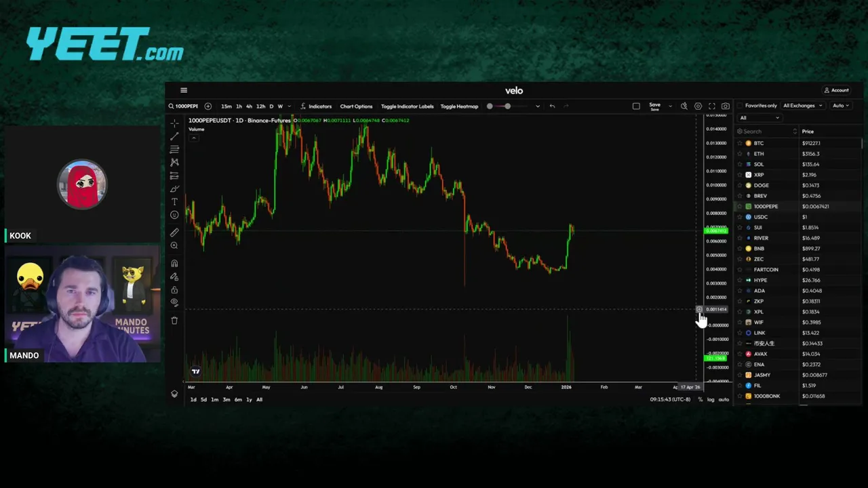Open the Indicators panel
This screenshot has width=868, height=488.
pyautogui.click(x=316, y=106)
